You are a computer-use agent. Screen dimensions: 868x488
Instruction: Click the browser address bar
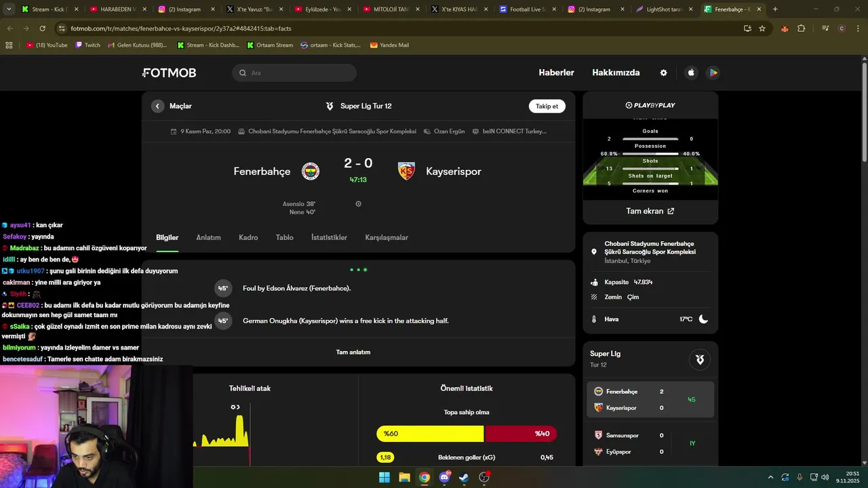400,28
